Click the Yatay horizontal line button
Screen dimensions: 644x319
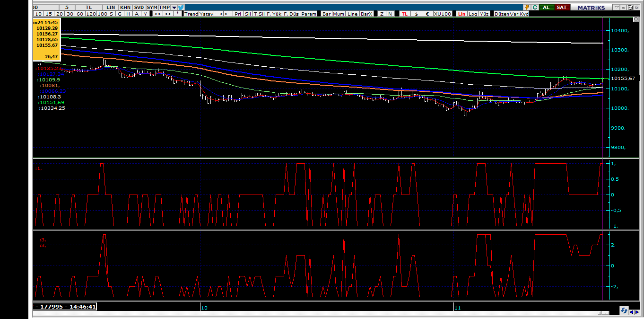pos(206,14)
